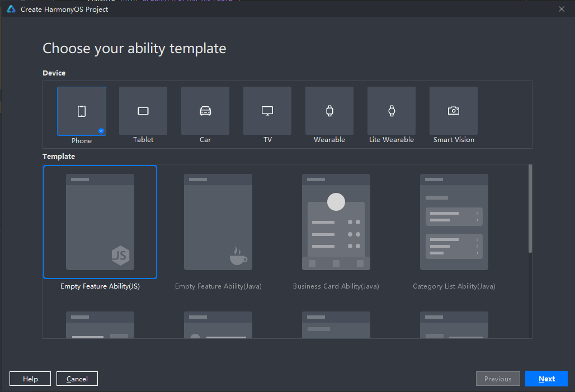Close the Create HarmonyOS Project dialog
The image size is (575, 392).
click(x=562, y=9)
